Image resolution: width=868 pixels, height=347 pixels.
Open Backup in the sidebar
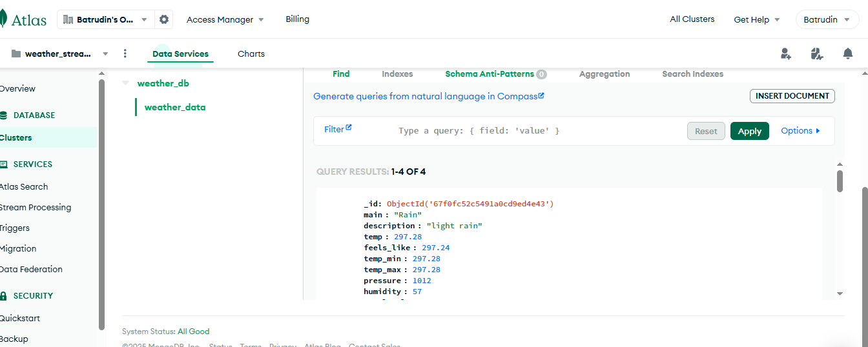[x=14, y=339]
